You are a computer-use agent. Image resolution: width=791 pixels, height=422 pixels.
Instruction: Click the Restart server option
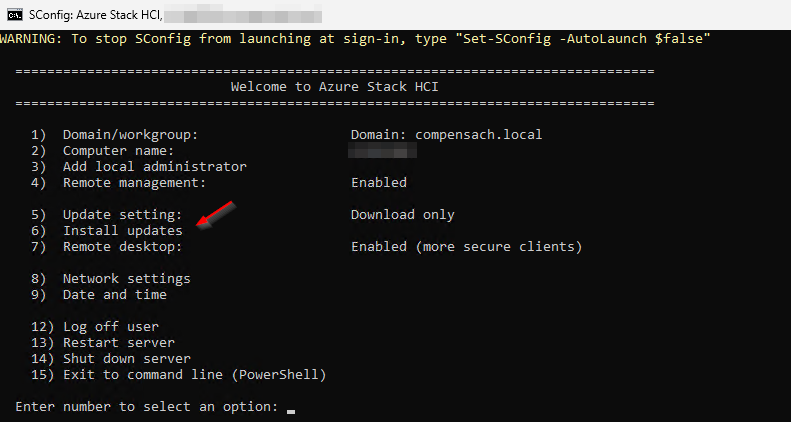(x=118, y=342)
